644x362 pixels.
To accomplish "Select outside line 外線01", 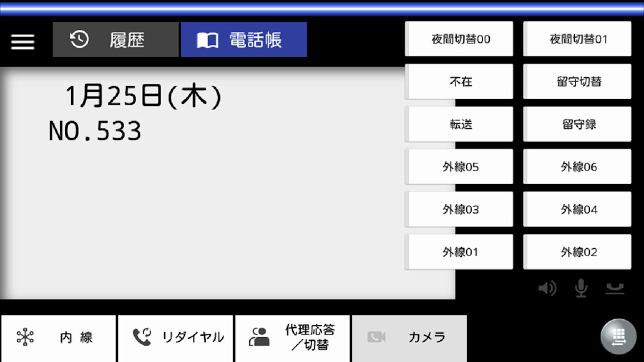I will [459, 252].
